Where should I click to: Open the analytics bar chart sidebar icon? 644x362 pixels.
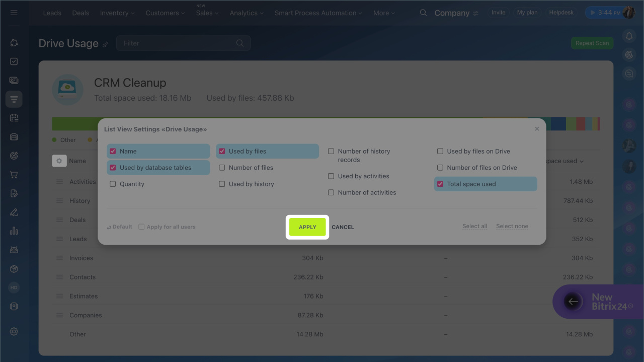14,231
